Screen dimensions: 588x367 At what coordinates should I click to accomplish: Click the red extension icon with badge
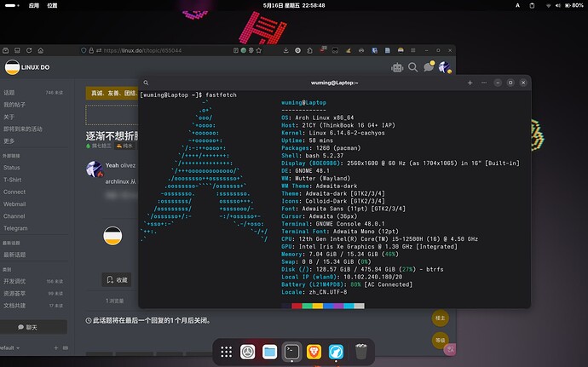pos(322,50)
